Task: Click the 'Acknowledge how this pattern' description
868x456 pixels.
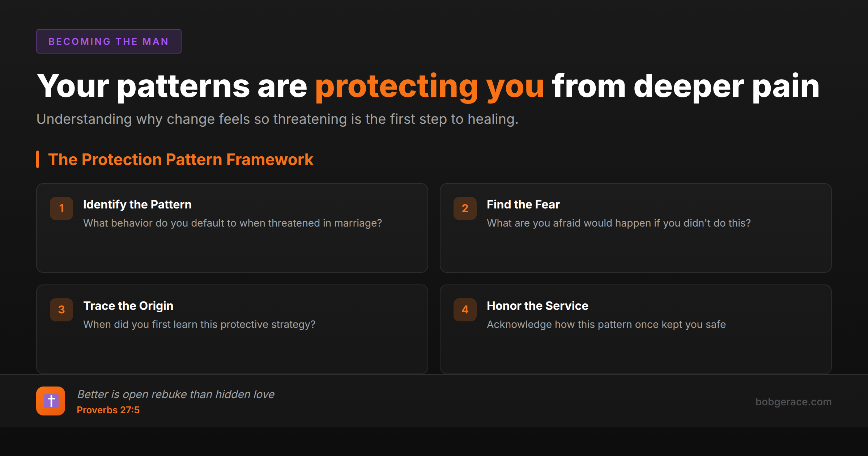Action: [x=606, y=324]
